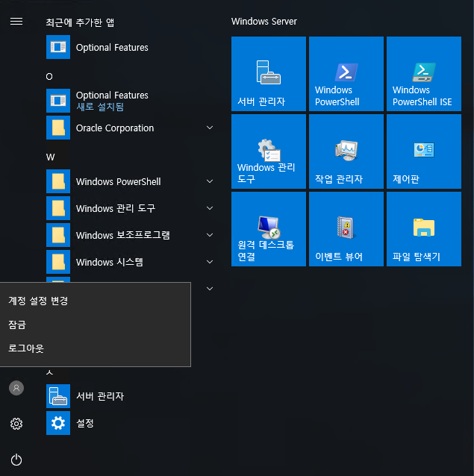Click the Windows PowerShell folder icon in the list
The height and width of the screenshot is (476, 474).
click(58, 181)
